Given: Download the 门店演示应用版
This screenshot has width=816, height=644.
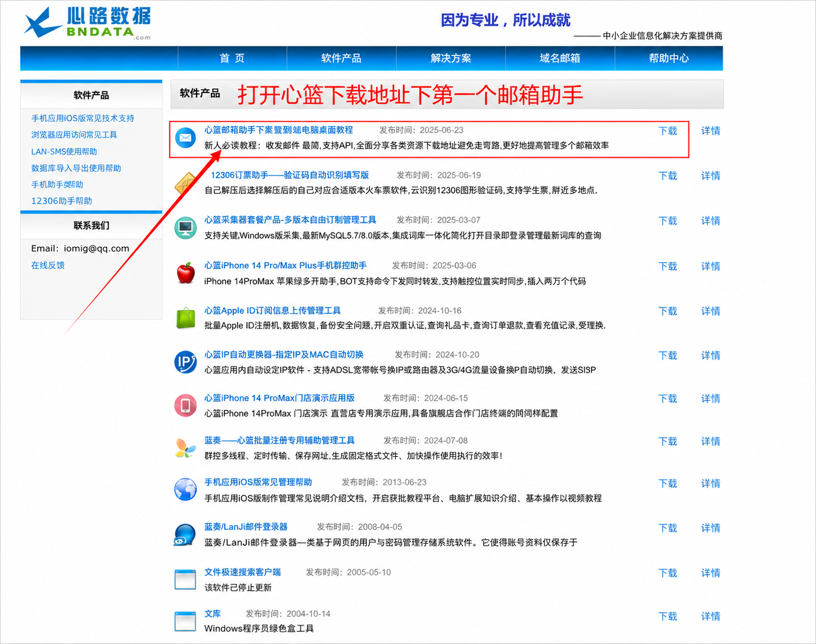Looking at the screenshot, I should click(x=668, y=399).
